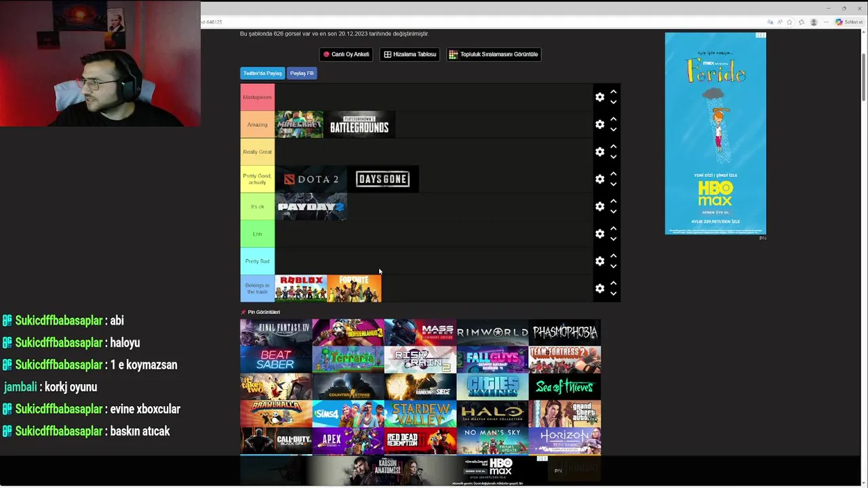Viewport: 868px width, 488px height.
Task: Open settings gear for Pretty Bad tier
Action: point(599,261)
